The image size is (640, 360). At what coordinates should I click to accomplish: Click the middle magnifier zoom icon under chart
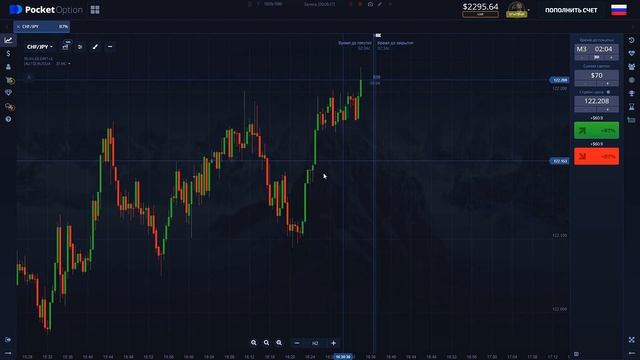(266, 343)
